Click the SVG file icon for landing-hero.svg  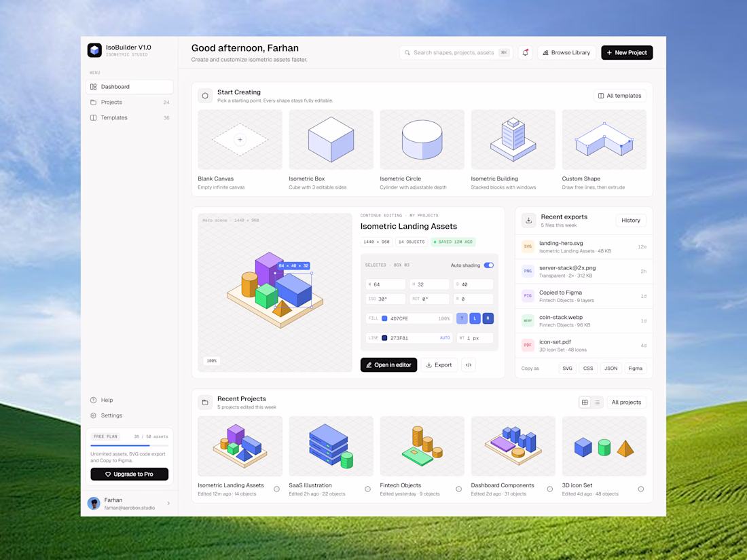[528, 246]
